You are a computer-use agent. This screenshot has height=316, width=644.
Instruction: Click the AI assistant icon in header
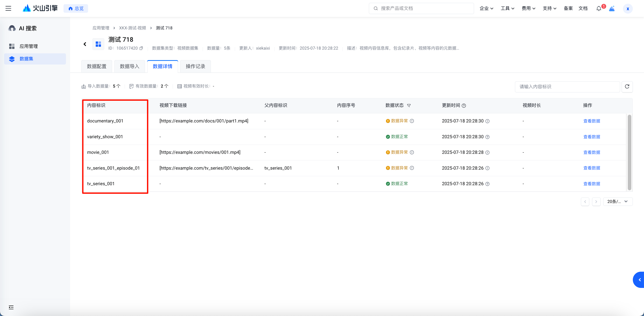click(612, 9)
